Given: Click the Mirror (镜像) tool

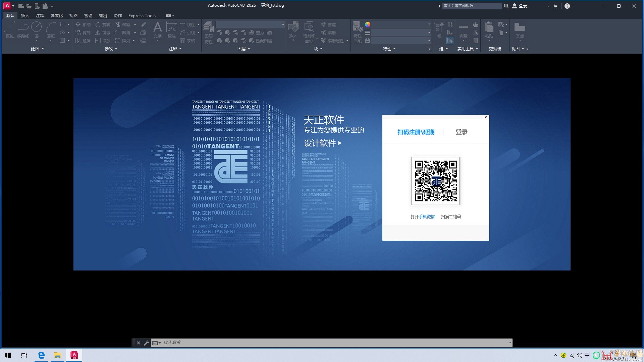Looking at the screenshot, I should pyautogui.click(x=103, y=33).
